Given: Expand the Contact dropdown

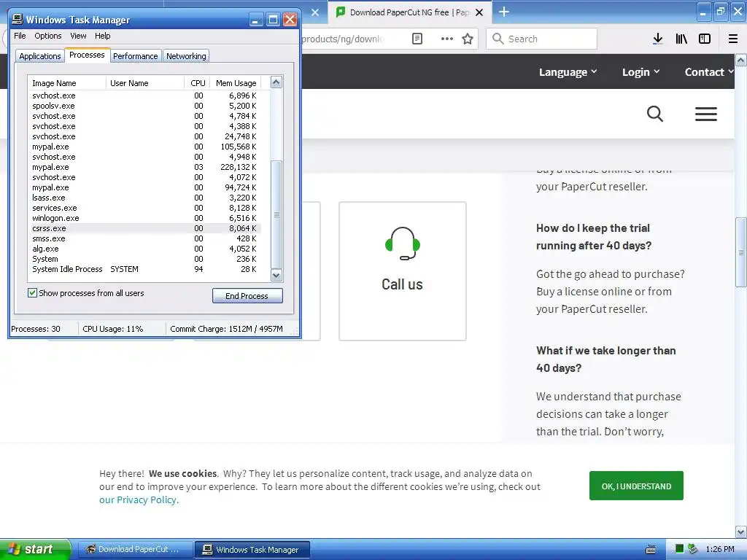Looking at the screenshot, I should point(709,72).
